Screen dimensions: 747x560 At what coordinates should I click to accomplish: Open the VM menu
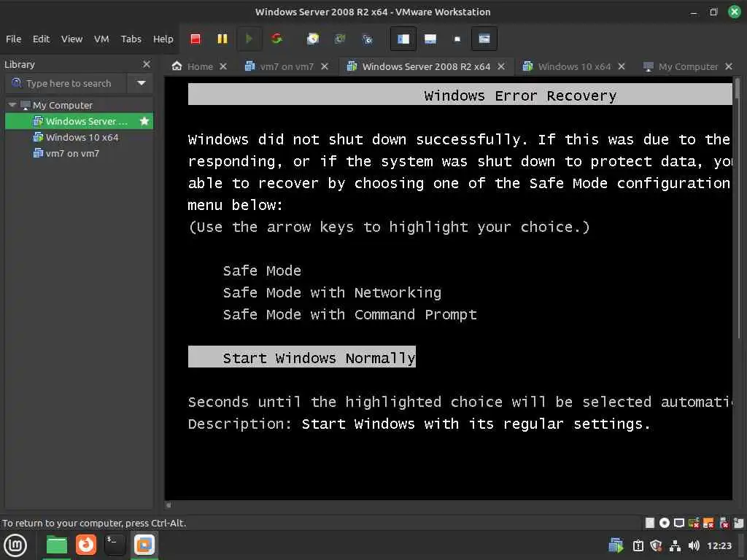click(x=101, y=39)
